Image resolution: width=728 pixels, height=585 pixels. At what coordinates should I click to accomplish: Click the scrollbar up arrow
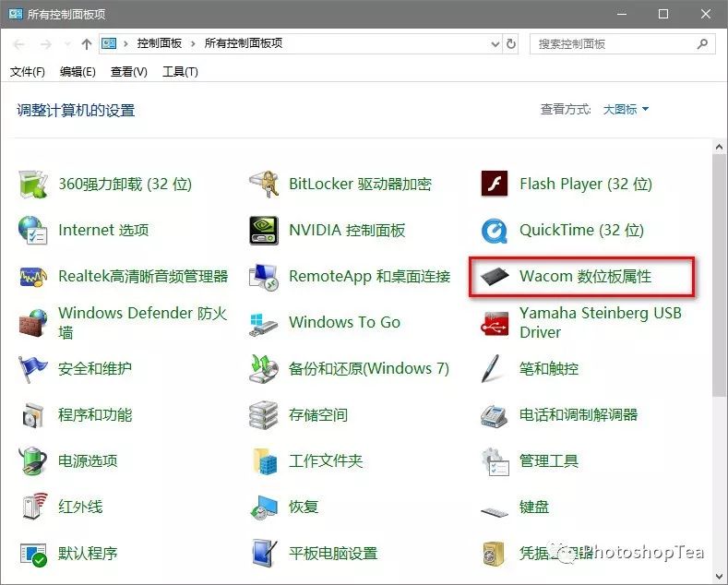point(720,148)
